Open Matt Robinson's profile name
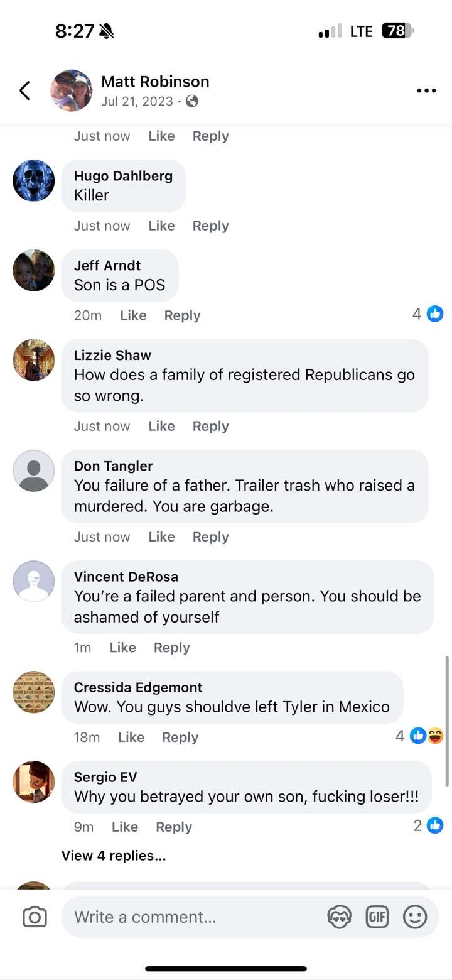Image resolution: width=452 pixels, height=980 pixels. [155, 82]
